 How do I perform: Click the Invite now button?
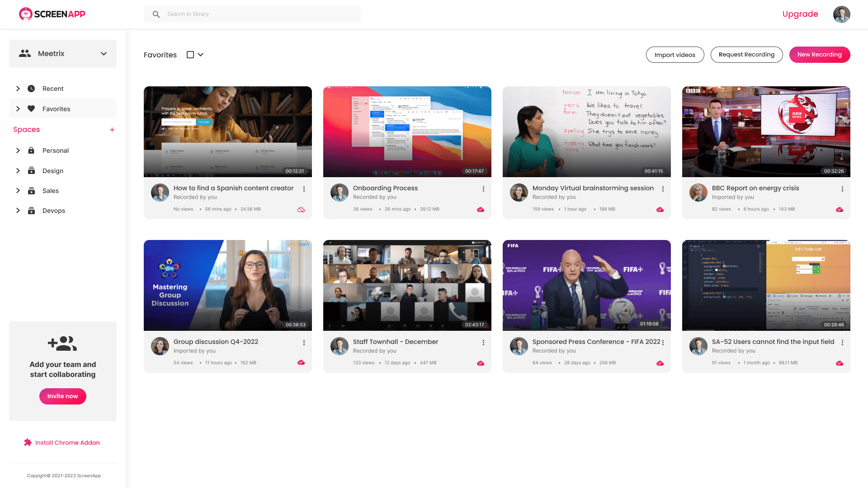(x=63, y=396)
